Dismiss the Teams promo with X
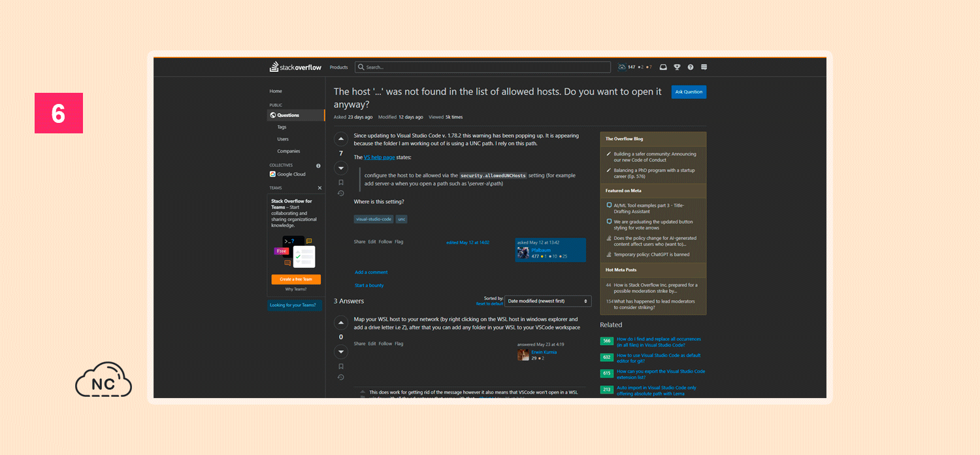The width and height of the screenshot is (980, 455). pyautogui.click(x=319, y=188)
